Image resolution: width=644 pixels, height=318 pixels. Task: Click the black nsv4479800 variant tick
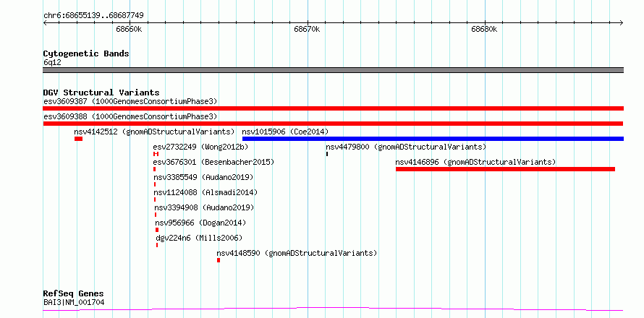327,154
